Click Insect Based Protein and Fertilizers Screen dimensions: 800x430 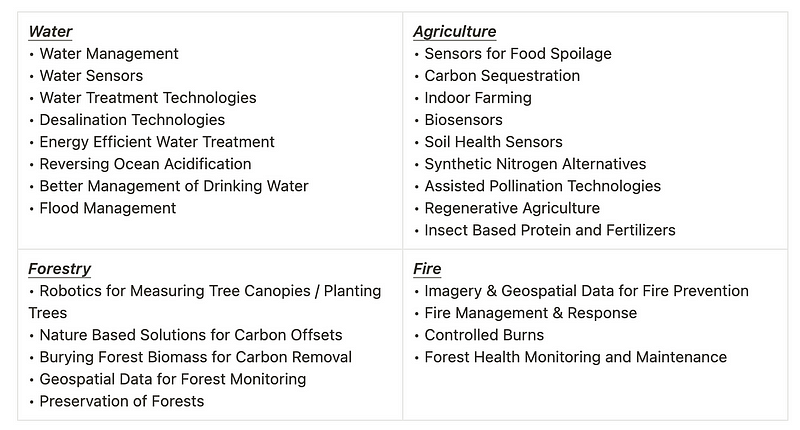tap(550, 230)
